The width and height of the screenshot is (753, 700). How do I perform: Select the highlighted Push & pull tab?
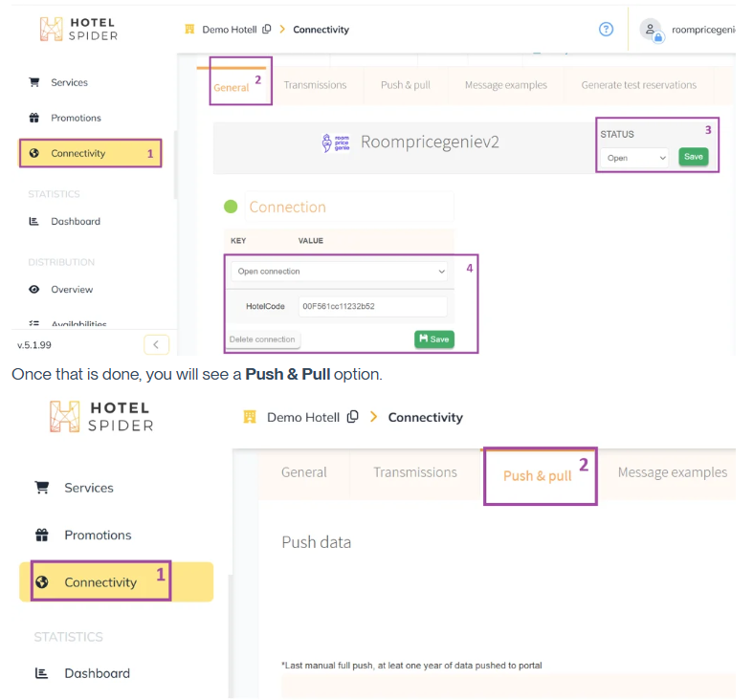click(x=537, y=475)
